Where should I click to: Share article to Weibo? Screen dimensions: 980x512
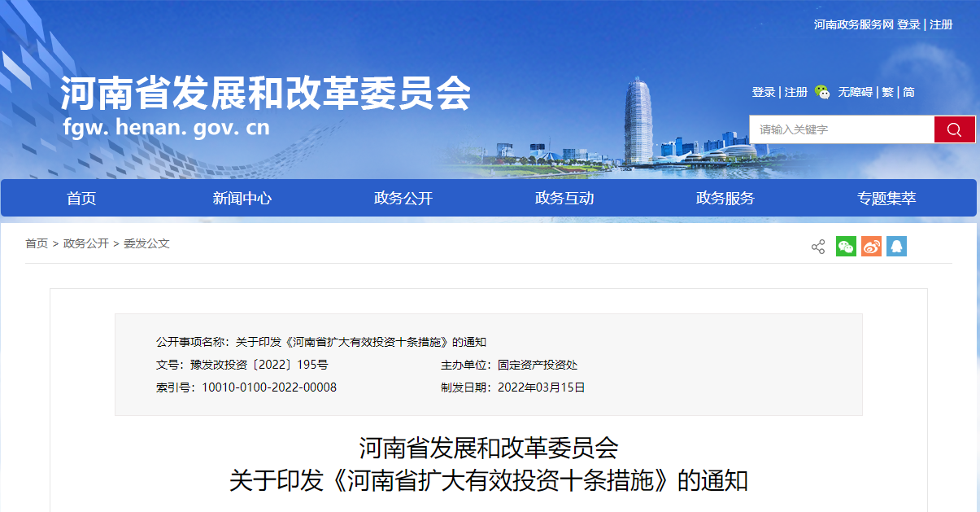(871, 247)
